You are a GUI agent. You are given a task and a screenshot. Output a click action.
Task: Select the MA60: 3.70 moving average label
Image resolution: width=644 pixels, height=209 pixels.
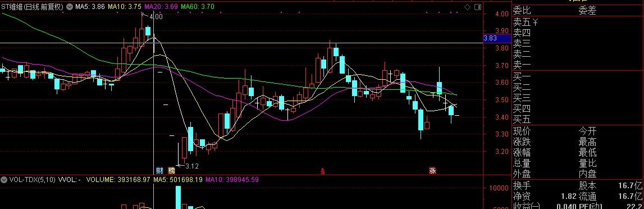tap(198, 7)
